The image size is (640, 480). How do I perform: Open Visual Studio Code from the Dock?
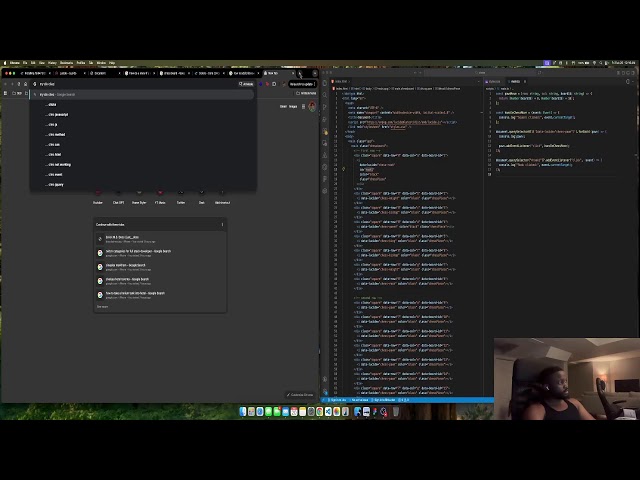pyautogui.click(x=328, y=412)
